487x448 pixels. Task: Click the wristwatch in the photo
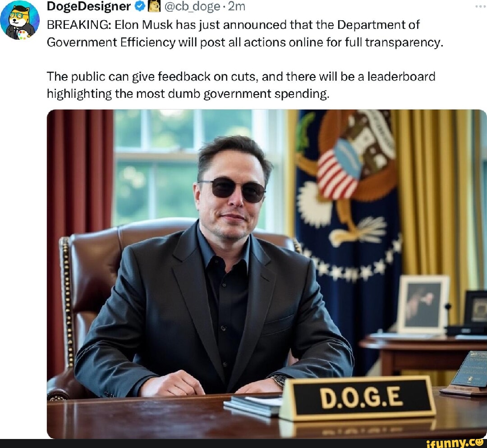coord(279,380)
